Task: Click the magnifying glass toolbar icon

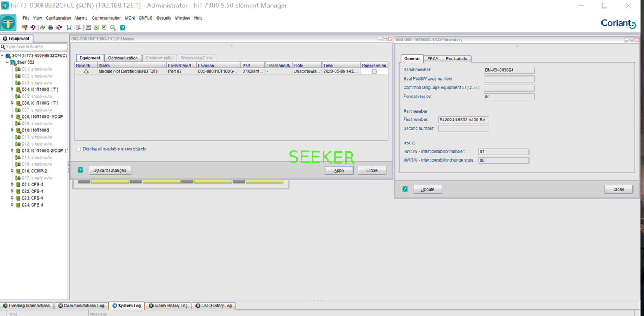Action: click(x=113, y=28)
